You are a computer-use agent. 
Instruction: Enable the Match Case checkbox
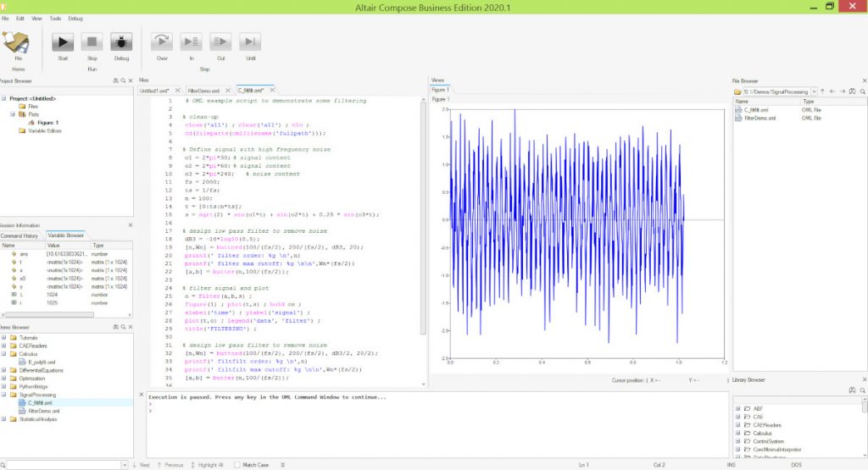click(x=236, y=465)
